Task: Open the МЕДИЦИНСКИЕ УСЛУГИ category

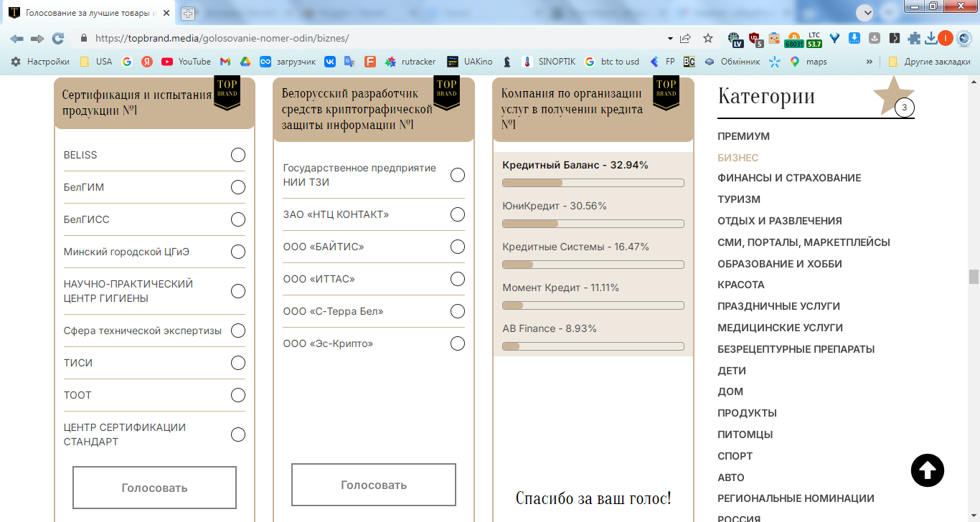Action: (x=780, y=328)
